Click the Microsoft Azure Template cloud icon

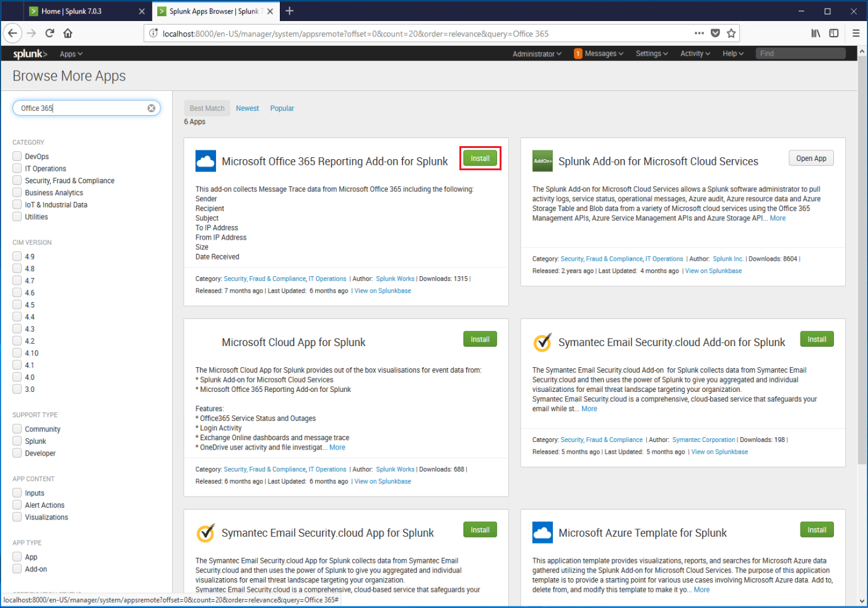point(542,532)
